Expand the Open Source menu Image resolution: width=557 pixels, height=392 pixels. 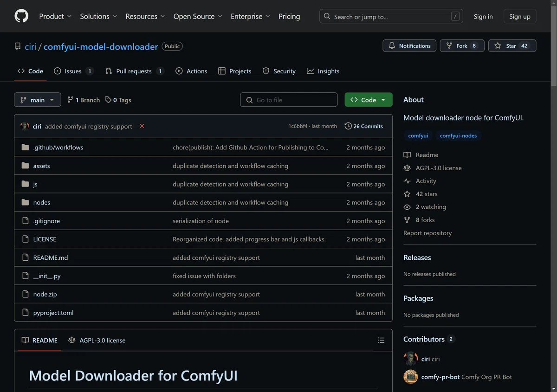[x=198, y=16]
